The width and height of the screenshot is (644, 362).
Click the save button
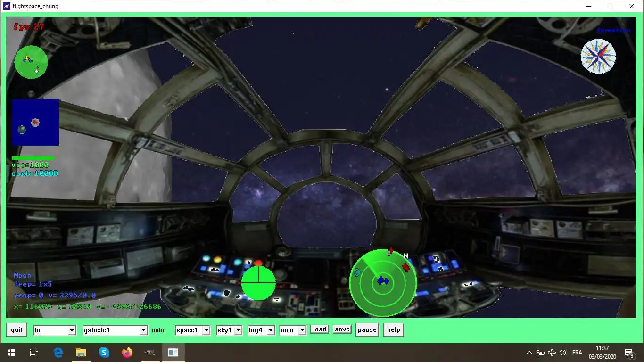(342, 329)
